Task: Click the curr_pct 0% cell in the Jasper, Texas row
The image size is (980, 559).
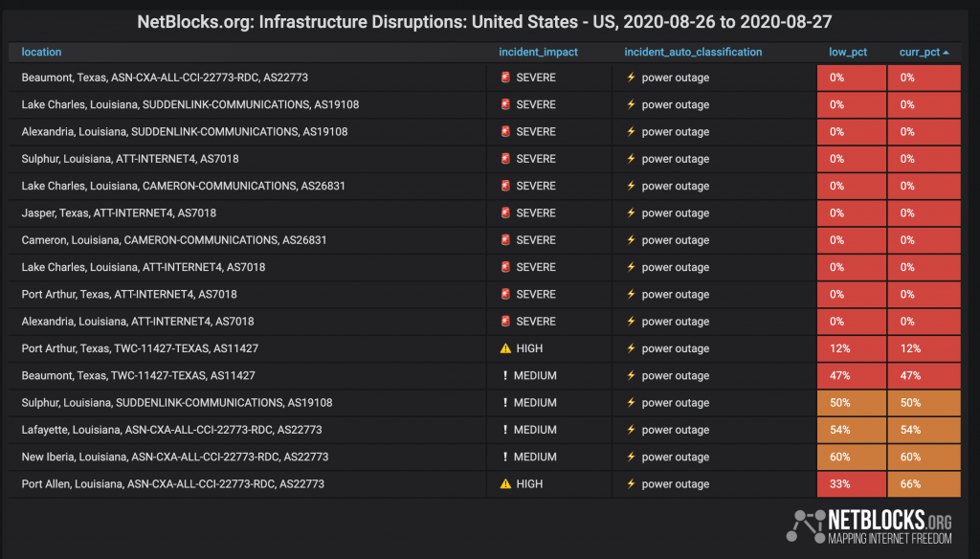Action: tap(924, 212)
